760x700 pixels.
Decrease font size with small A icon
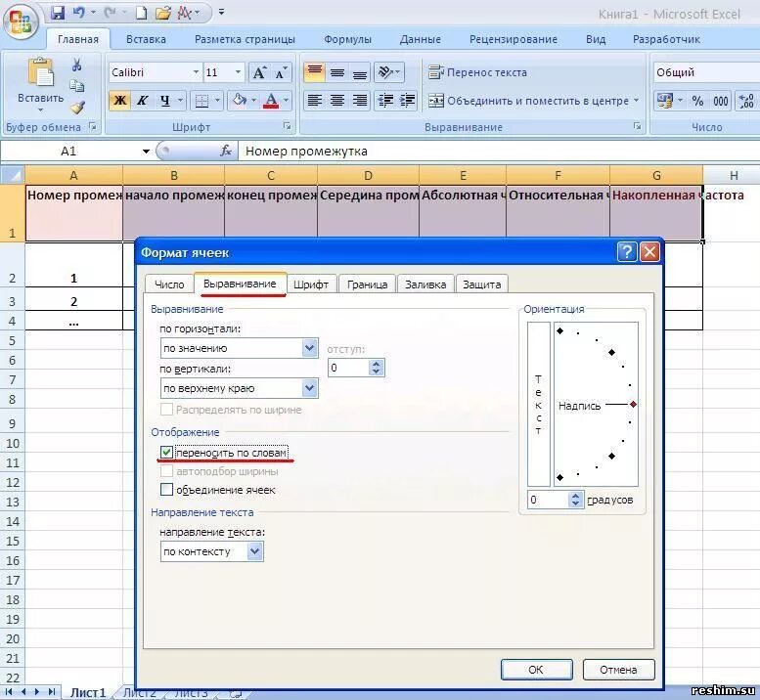[281, 72]
